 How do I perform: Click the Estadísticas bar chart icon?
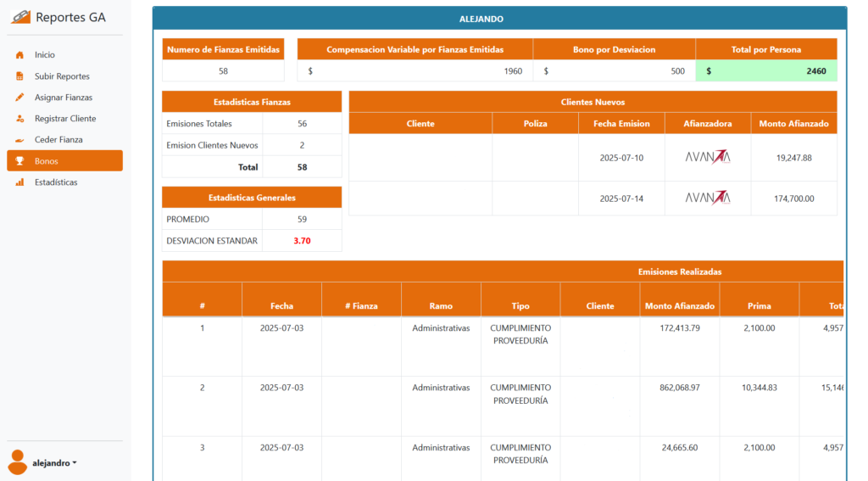19,182
